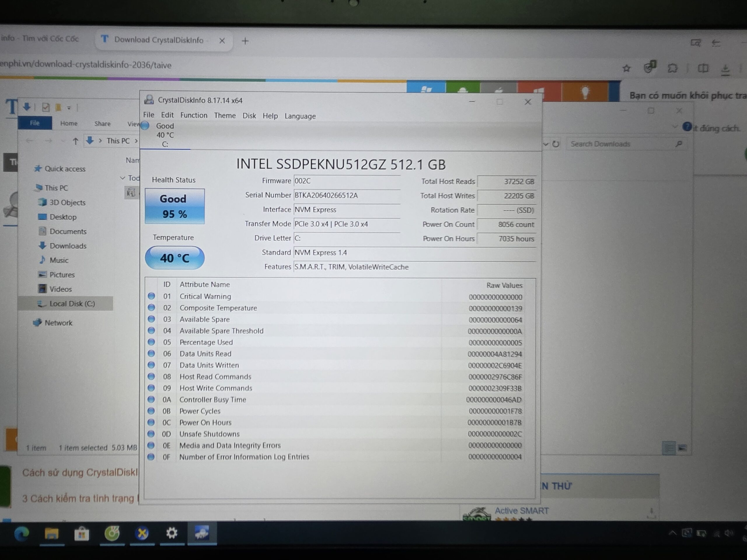This screenshot has height=560, width=747.
Task: Click the Firmware field showing 002C
Action: [x=347, y=181]
